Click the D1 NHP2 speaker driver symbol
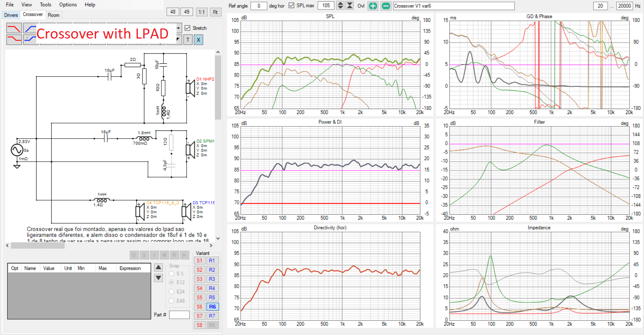The height and width of the screenshot is (335, 644). coord(190,88)
